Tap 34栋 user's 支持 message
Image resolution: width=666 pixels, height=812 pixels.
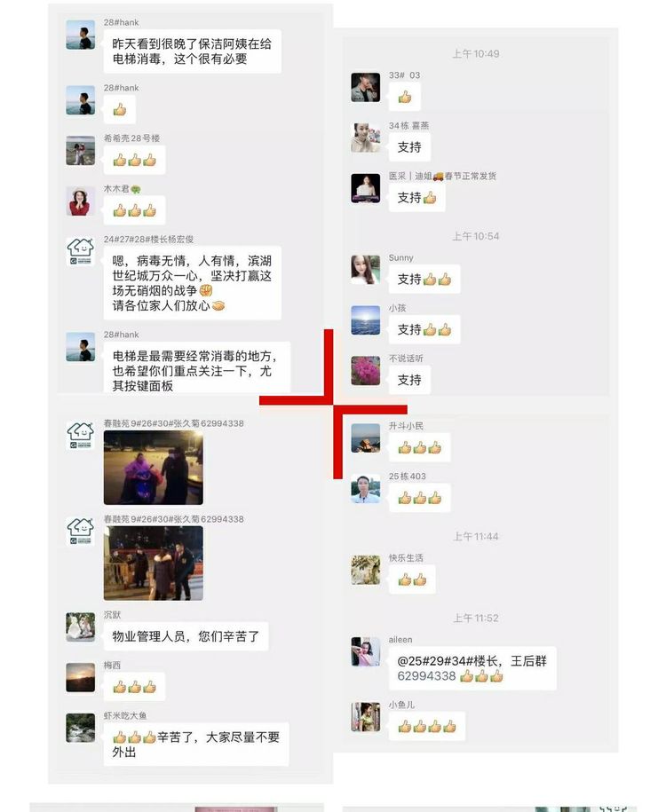pos(409,147)
